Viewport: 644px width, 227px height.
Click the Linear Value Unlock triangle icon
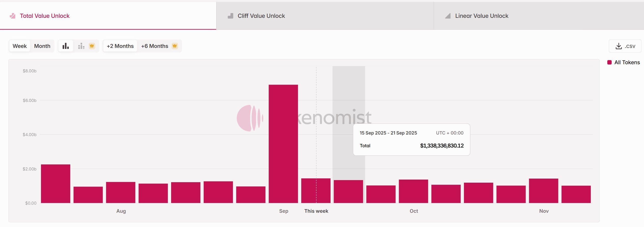448,16
